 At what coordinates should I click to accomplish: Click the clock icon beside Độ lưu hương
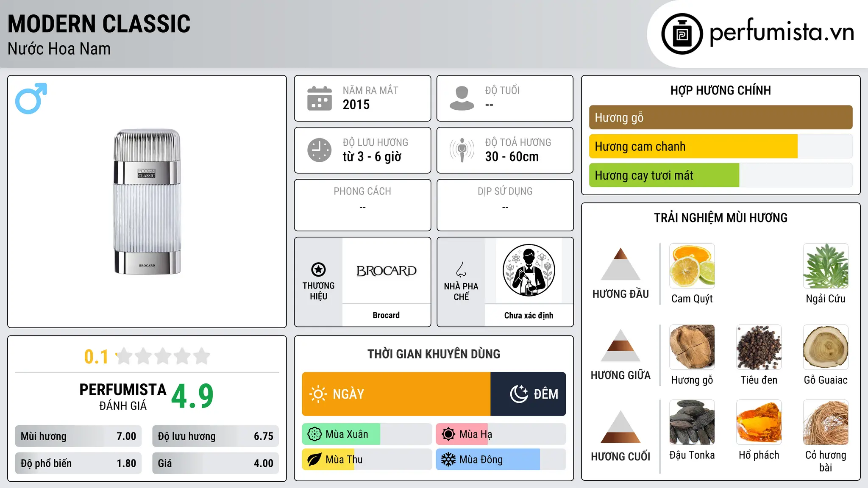coord(320,150)
